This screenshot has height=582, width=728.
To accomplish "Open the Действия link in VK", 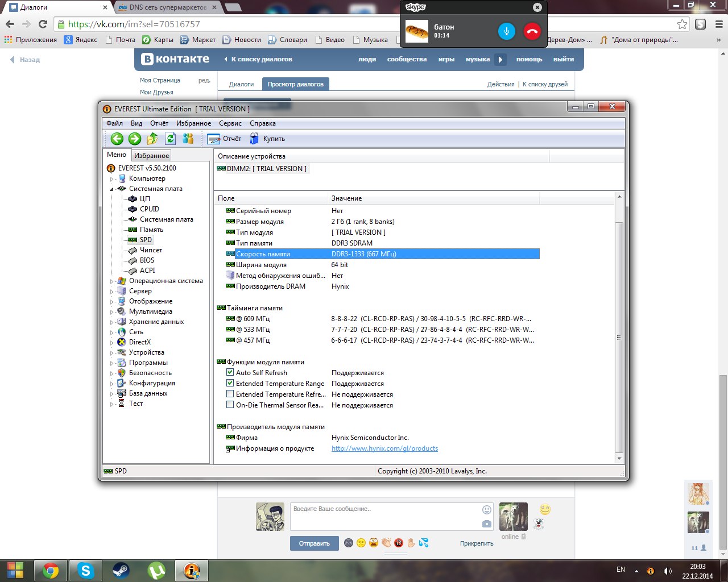I will [x=500, y=84].
